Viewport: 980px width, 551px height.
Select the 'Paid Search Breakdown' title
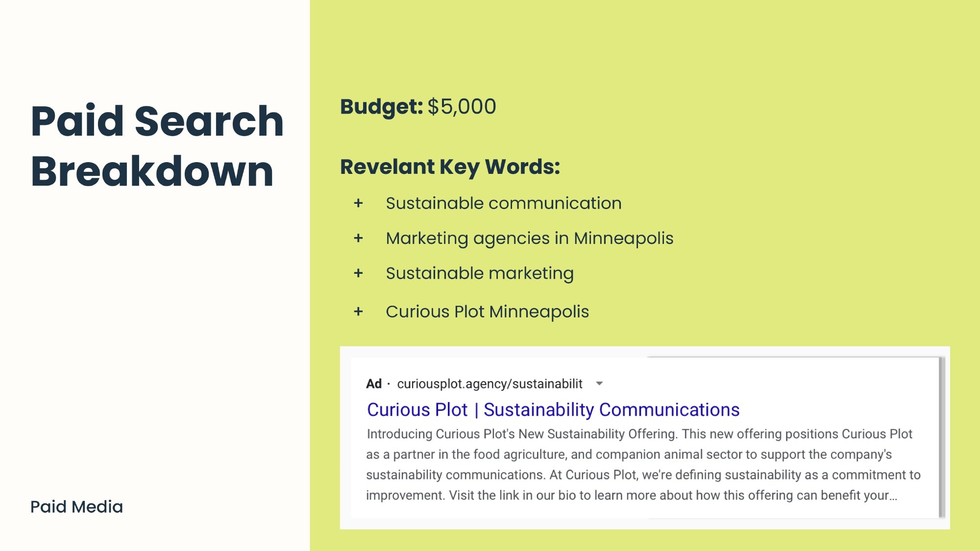click(157, 145)
